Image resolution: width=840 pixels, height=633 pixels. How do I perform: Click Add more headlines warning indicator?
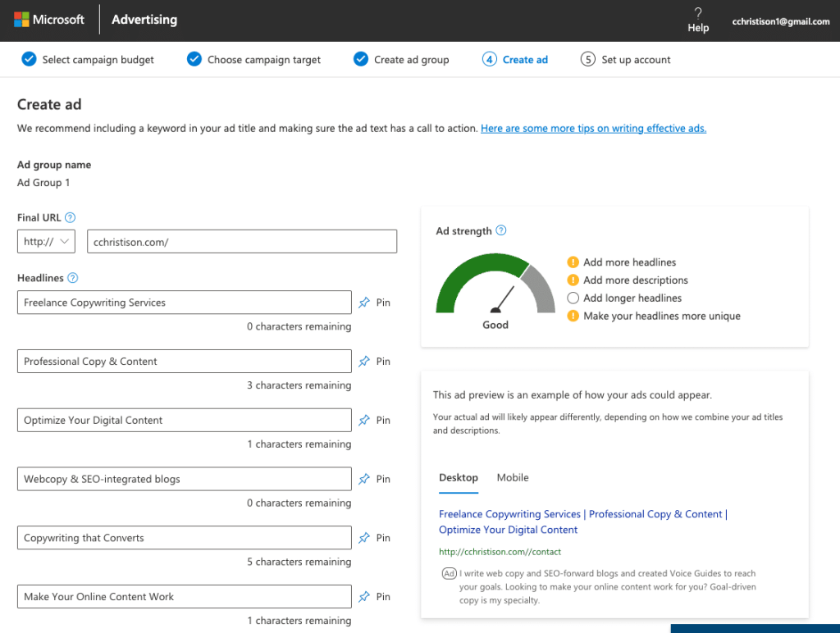pyautogui.click(x=573, y=262)
